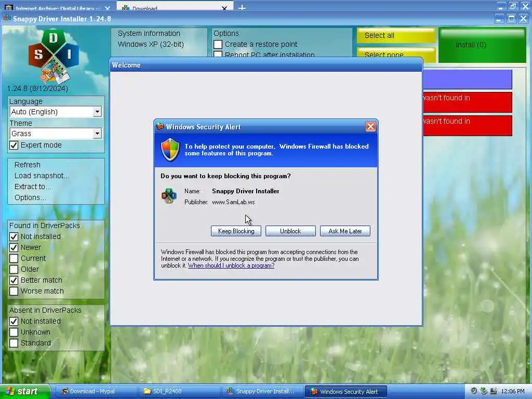This screenshot has height=399, width=532.
Task: Enable the Standard filter checkbox
Action: tap(14, 343)
